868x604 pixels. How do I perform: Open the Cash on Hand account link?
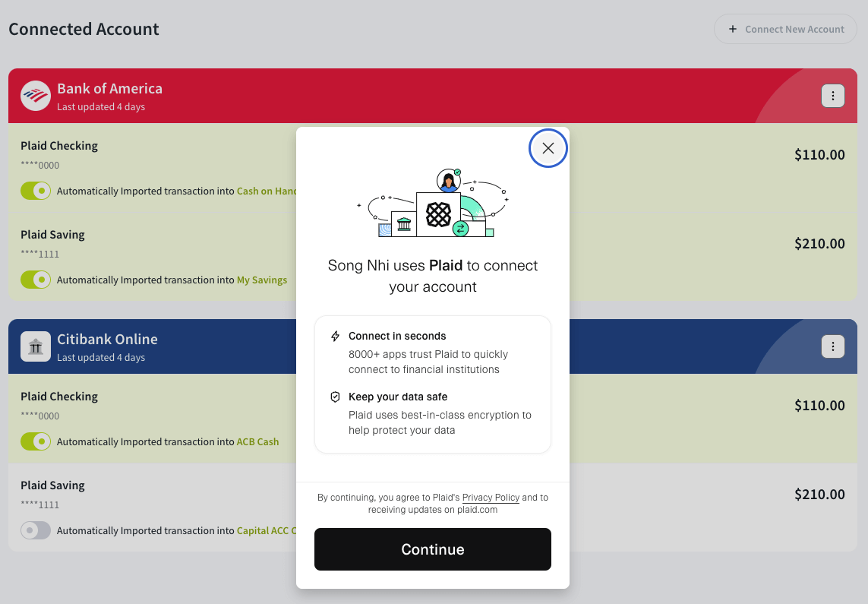(267, 191)
